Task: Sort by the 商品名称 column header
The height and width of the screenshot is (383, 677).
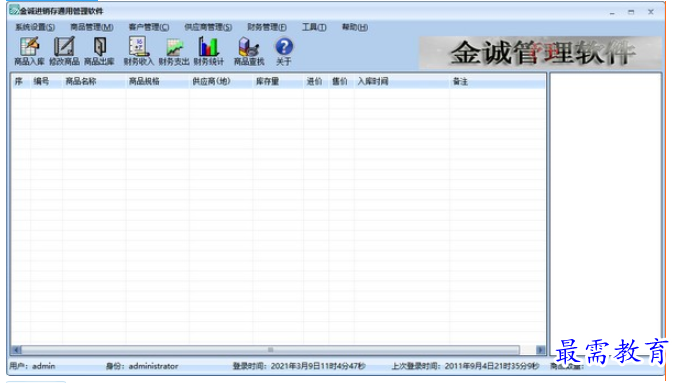Action: click(94, 81)
